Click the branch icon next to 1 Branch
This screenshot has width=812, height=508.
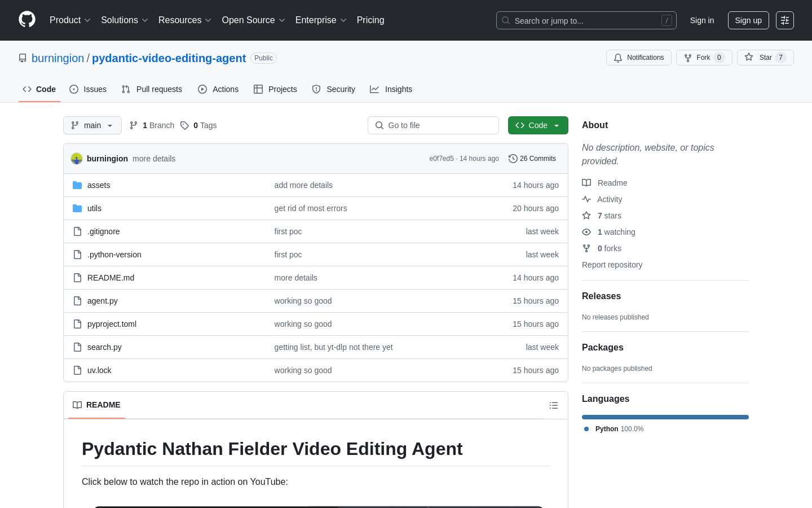[x=134, y=125]
